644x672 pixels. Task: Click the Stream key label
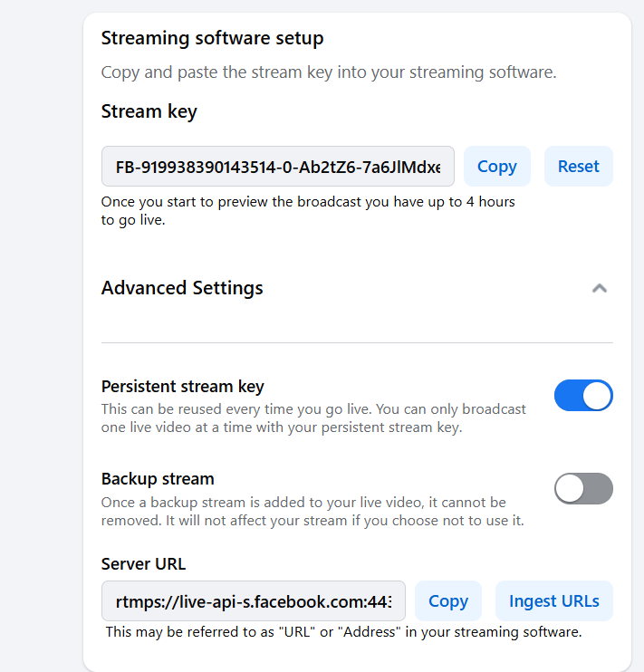(x=149, y=112)
